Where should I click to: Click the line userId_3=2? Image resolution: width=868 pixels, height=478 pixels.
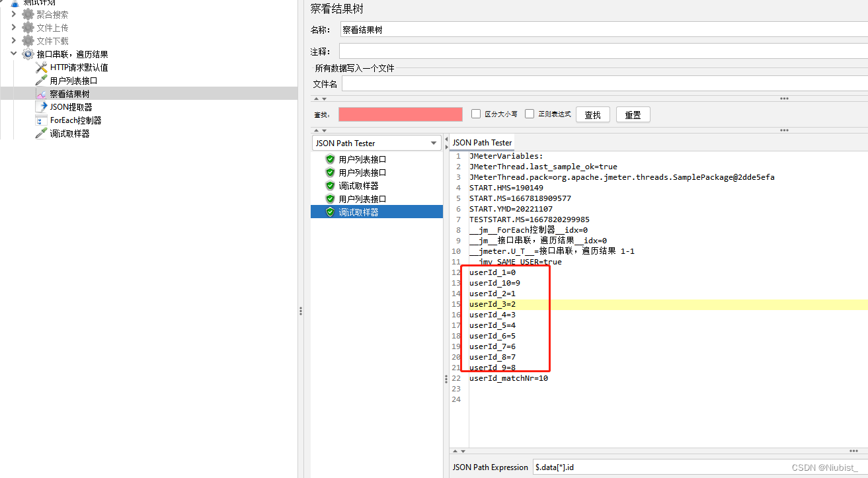[493, 304]
